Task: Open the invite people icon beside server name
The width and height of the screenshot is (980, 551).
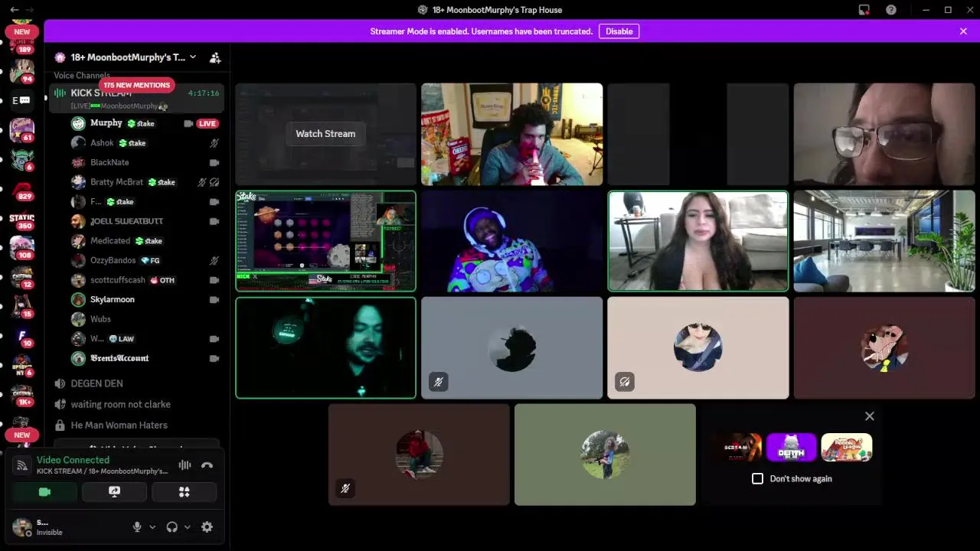Action: (x=215, y=57)
